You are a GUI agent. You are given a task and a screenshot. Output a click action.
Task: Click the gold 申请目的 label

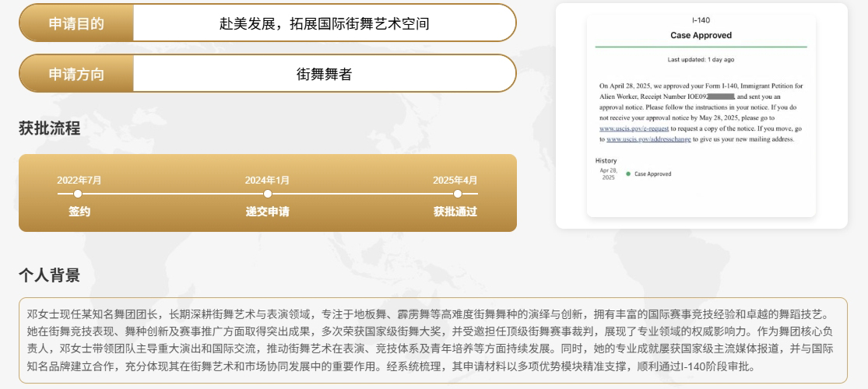pos(76,23)
